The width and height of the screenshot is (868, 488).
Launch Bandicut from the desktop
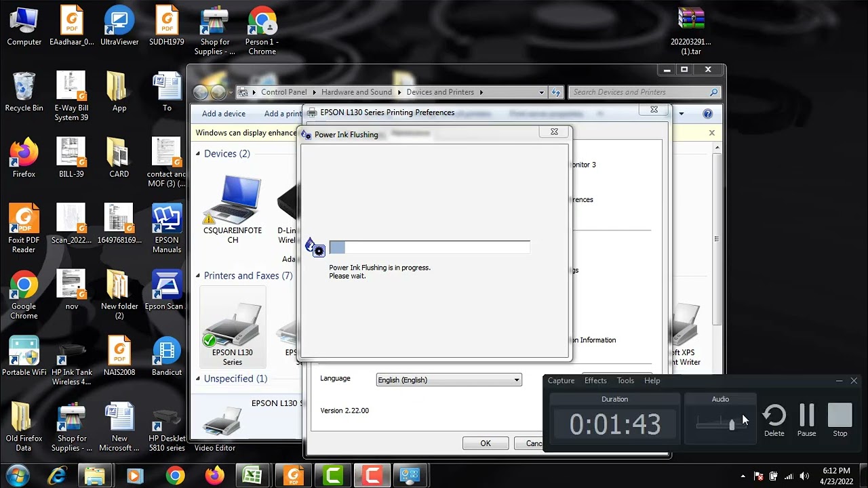point(167,356)
